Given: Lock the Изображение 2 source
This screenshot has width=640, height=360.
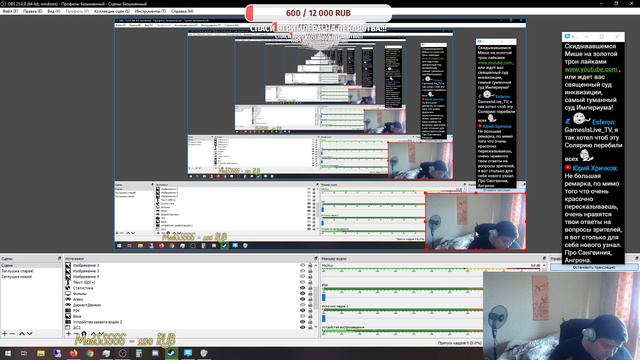Looking at the screenshot, I should pos(310,265).
